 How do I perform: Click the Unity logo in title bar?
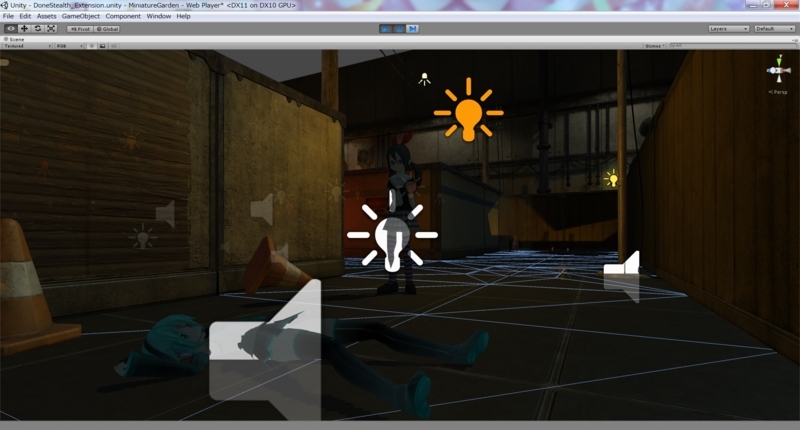tap(5, 5)
